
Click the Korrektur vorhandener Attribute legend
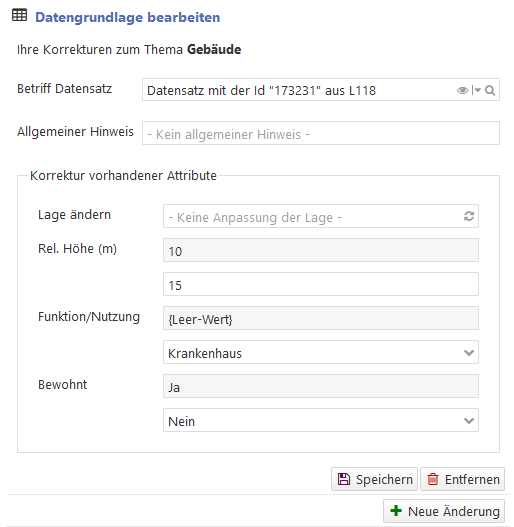coord(123,175)
